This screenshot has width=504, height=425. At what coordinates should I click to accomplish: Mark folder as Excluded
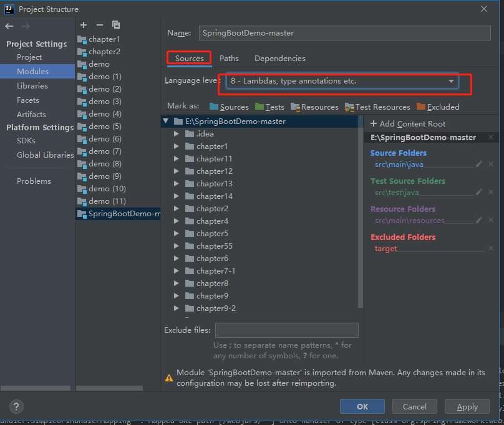438,107
